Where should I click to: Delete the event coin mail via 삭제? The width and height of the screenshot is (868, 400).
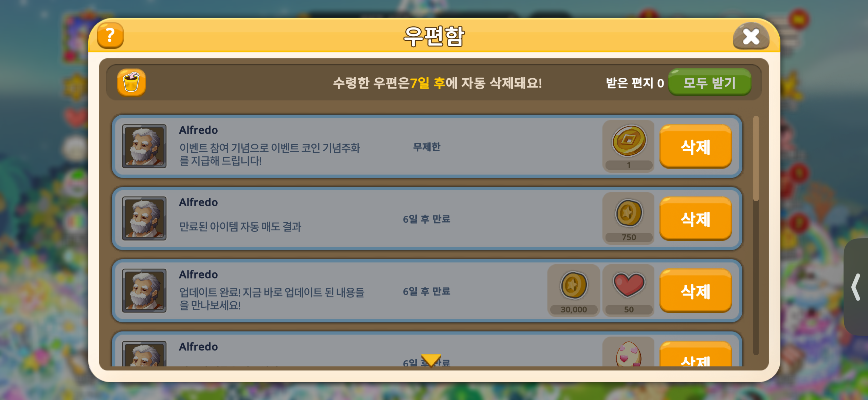pos(695,147)
